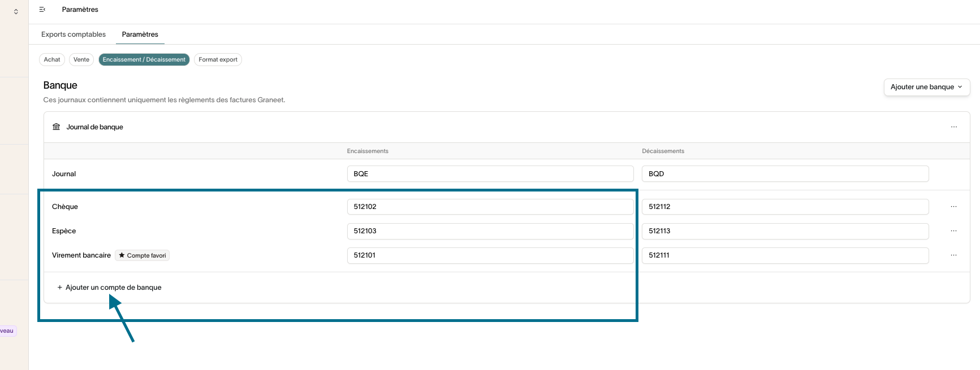
Task: Edit Virement bancaire décaissement account 512111
Action: tap(785, 255)
